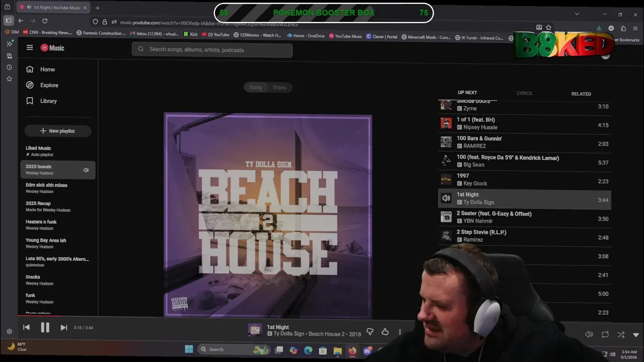Viewport: 644px width, 362px height.
Task: Open the YouTube Music hamburger guide menu
Action: pos(30,48)
